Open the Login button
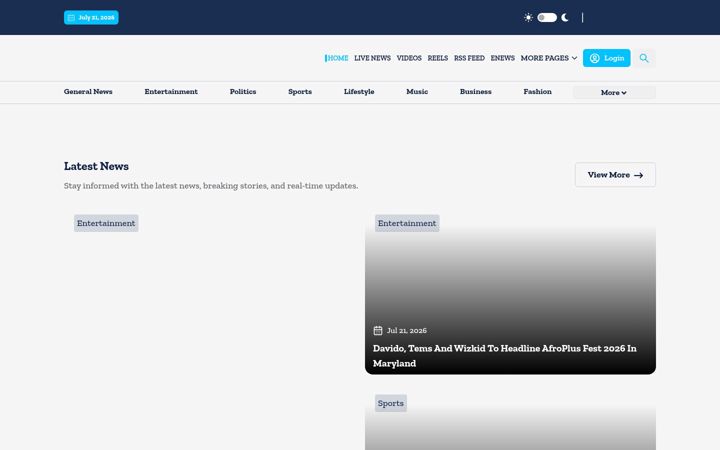The width and height of the screenshot is (720, 450). coord(607,58)
